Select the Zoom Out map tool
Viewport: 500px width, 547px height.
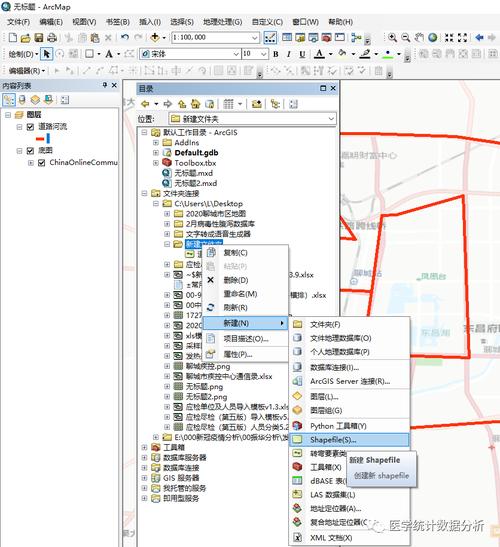tap(405, 37)
